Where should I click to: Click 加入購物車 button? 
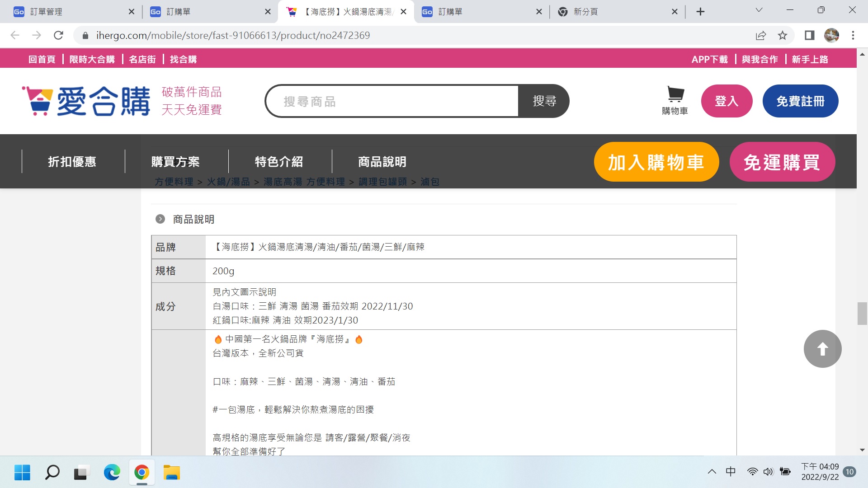tap(656, 162)
